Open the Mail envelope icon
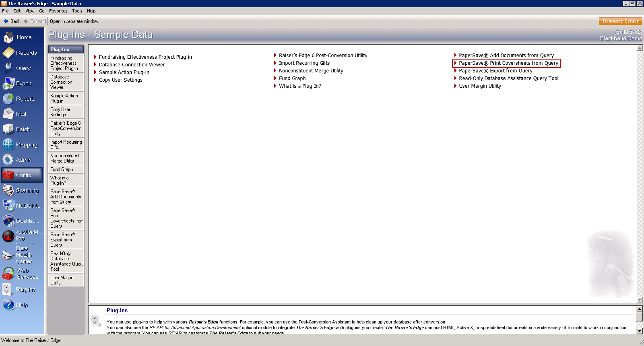 (8, 114)
